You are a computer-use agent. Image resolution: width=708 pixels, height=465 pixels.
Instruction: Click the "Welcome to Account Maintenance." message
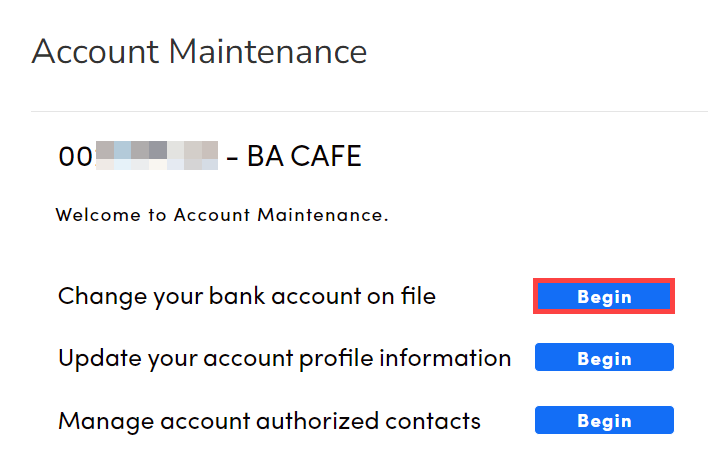click(221, 214)
